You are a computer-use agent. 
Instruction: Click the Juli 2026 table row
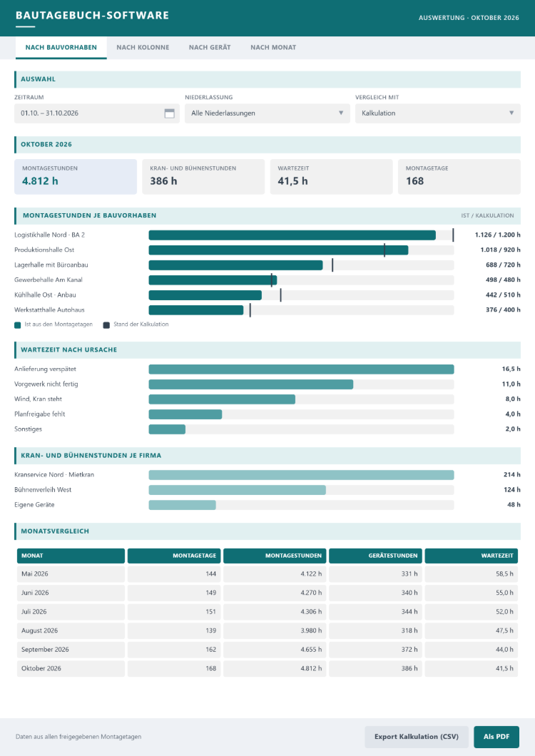tap(267, 612)
